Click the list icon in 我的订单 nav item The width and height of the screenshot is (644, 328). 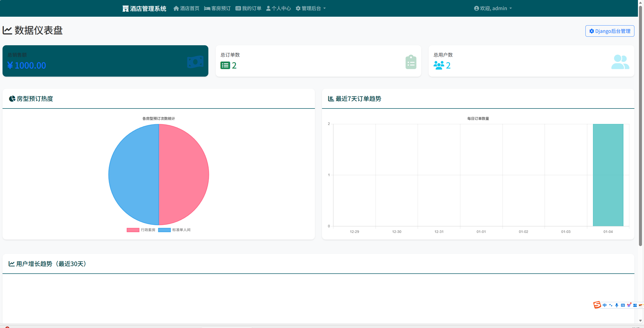pos(238,9)
